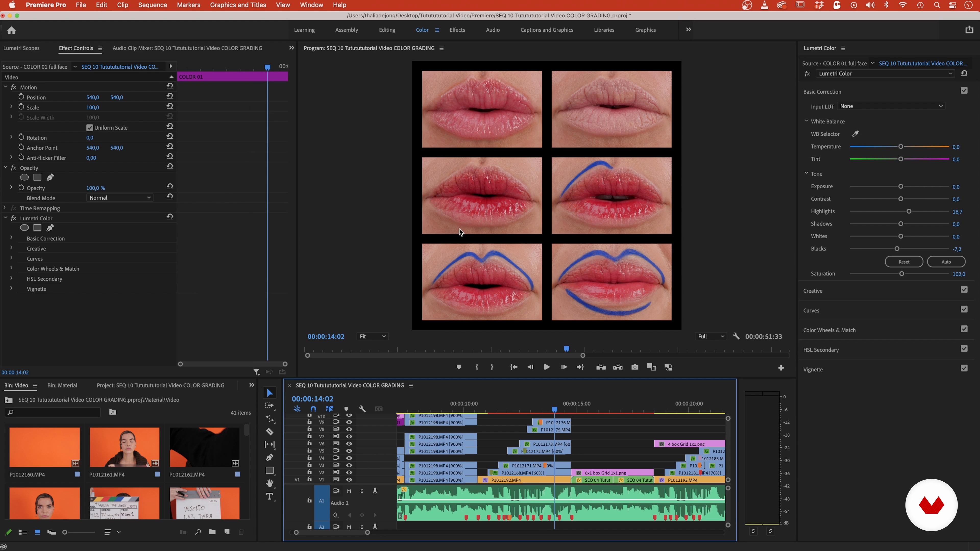Viewport: 980px width, 551px height.
Task: Toggle Curves section checkbox
Action: [964, 309]
